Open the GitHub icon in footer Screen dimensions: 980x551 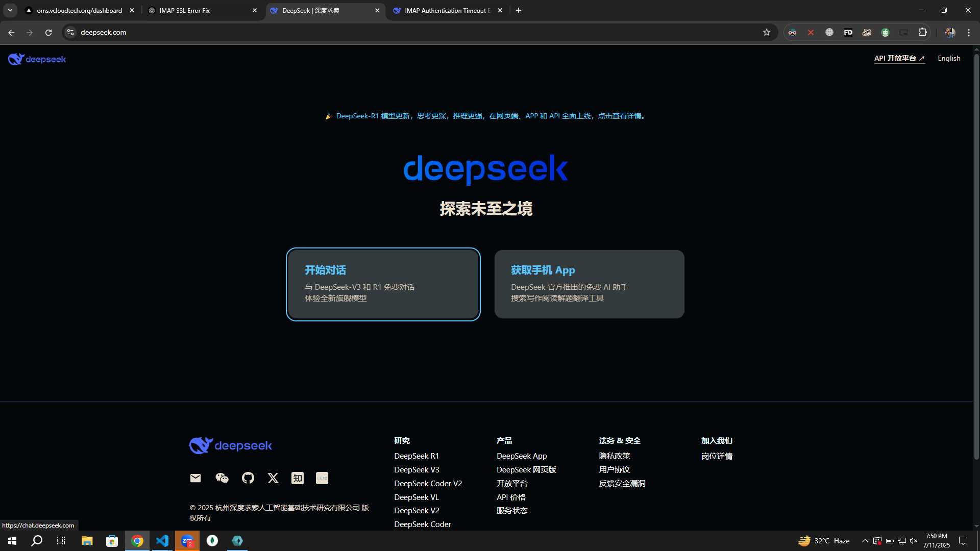(x=248, y=478)
